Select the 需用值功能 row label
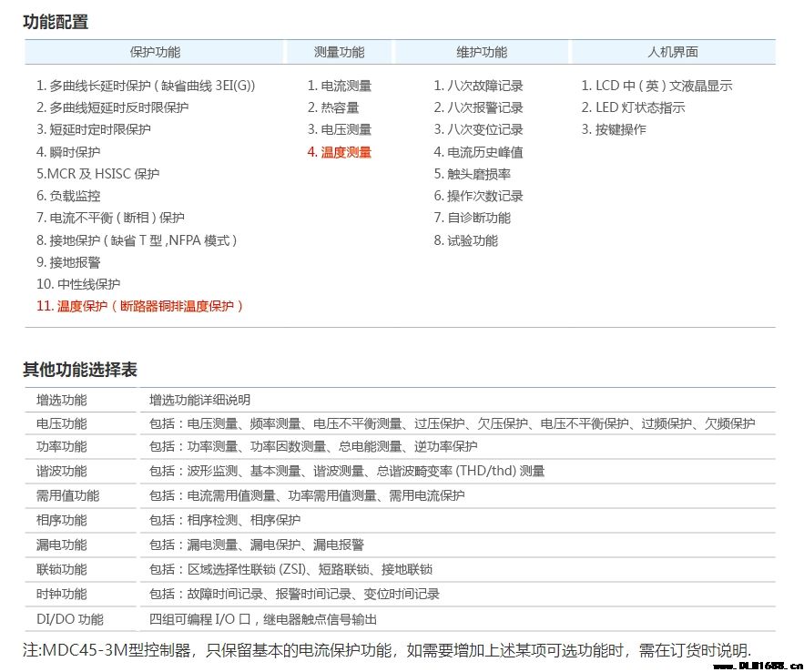804x672 pixels. pyautogui.click(x=67, y=495)
